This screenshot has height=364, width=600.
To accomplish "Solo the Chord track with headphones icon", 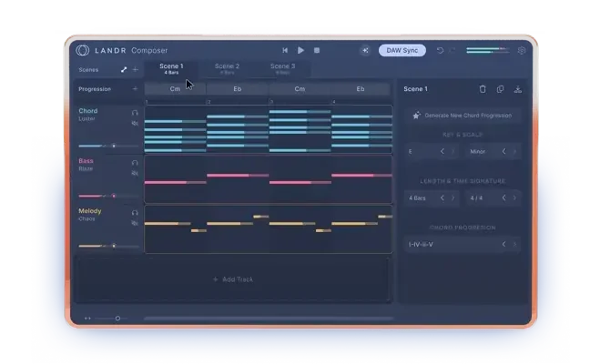I will pyautogui.click(x=135, y=113).
